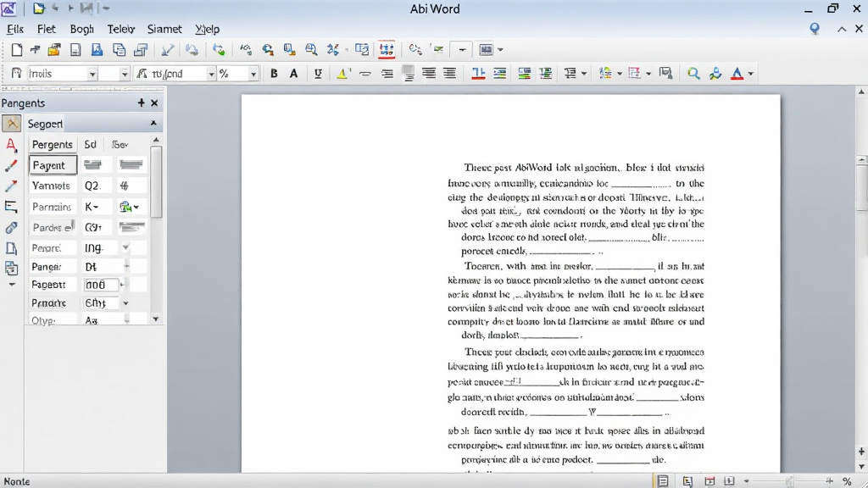Click the zoom slider in the status bar

coord(789,481)
